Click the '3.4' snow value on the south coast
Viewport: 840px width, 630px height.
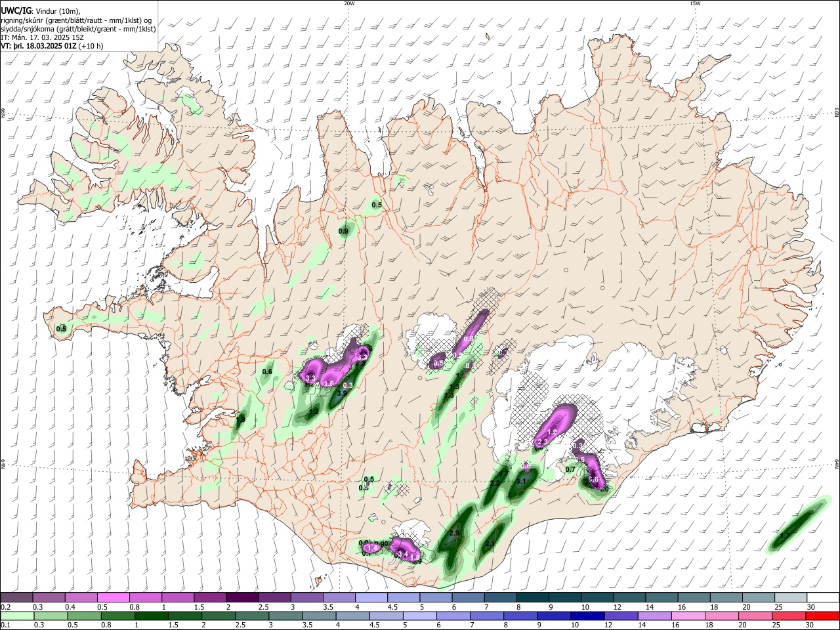403,555
